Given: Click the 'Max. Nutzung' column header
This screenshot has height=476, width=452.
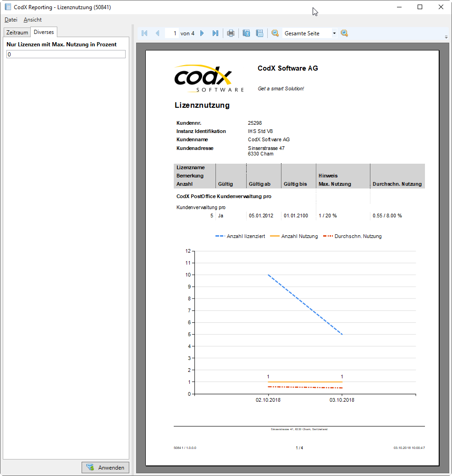Looking at the screenshot, I should [335, 184].
